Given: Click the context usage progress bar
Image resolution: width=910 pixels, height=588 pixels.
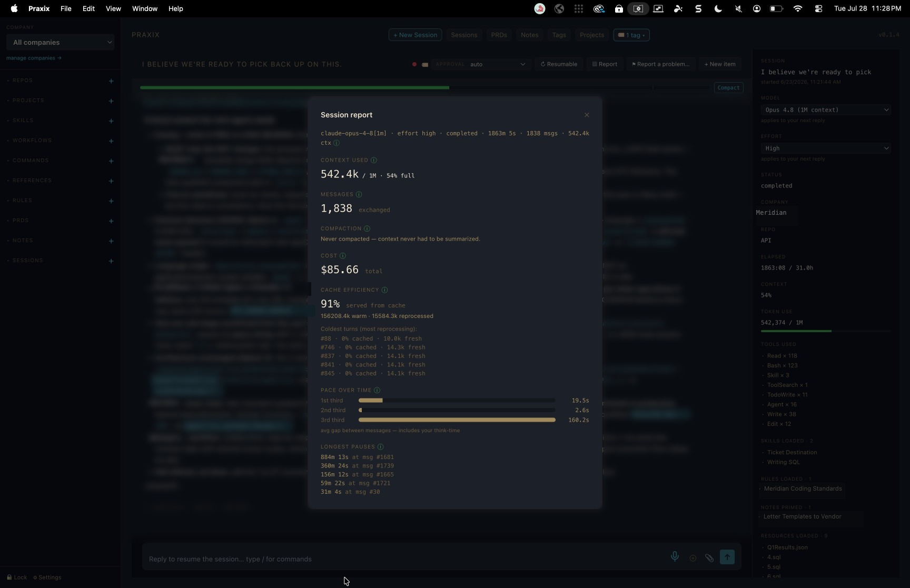Looking at the screenshot, I should (425, 88).
